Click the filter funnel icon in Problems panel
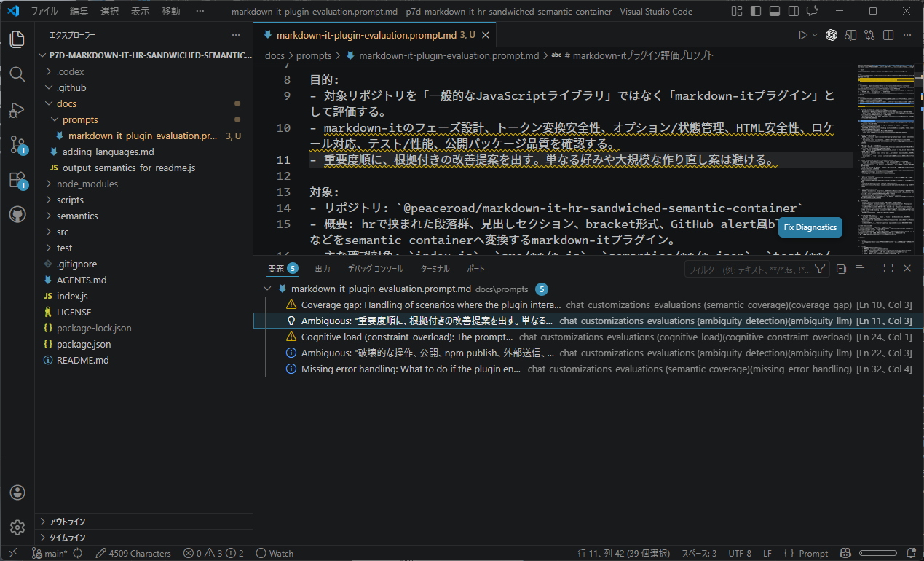924x561 pixels. coord(820,269)
